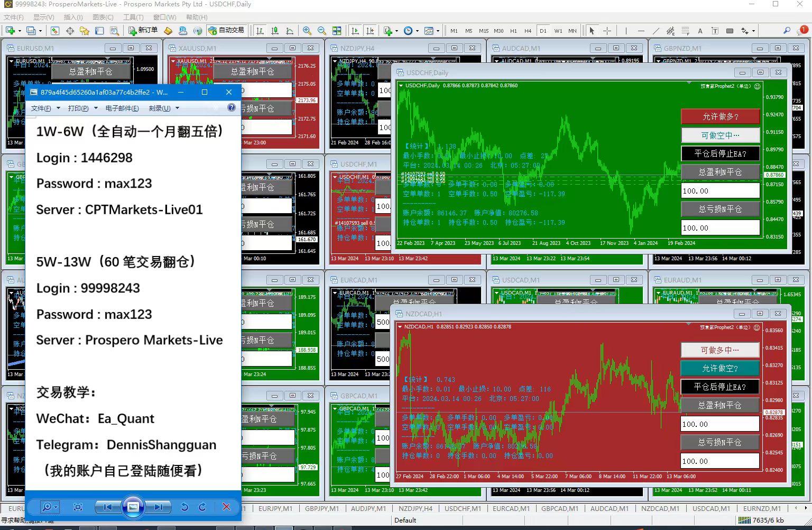Zoom in on the chart using the magnifier plus icon
The image size is (812, 530).
[x=307, y=31]
